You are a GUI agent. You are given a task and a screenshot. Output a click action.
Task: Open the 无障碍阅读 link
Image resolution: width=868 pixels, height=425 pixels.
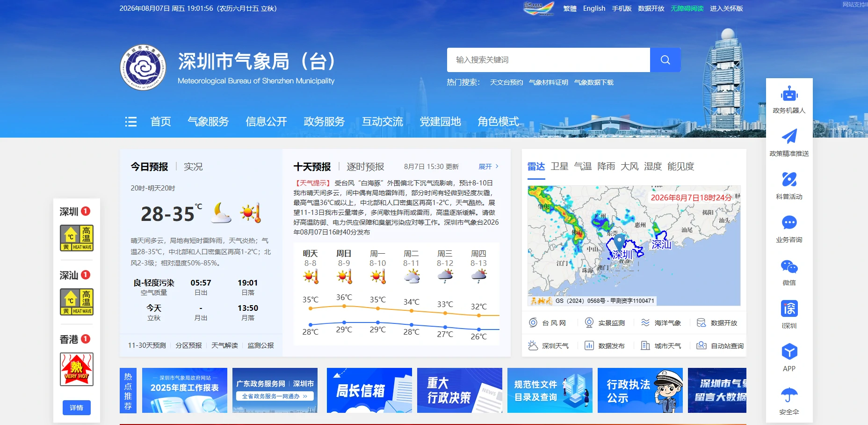(687, 8)
